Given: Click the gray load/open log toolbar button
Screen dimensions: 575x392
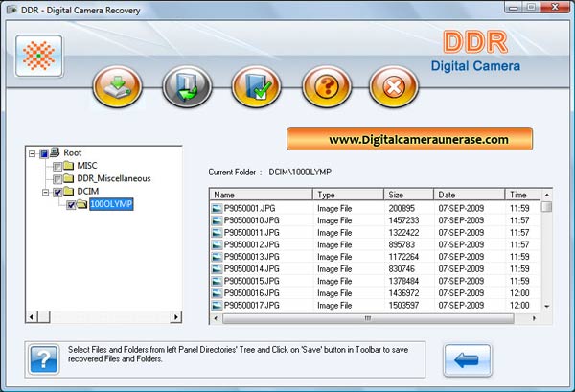Looking at the screenshot, I should tap(187, 87).
